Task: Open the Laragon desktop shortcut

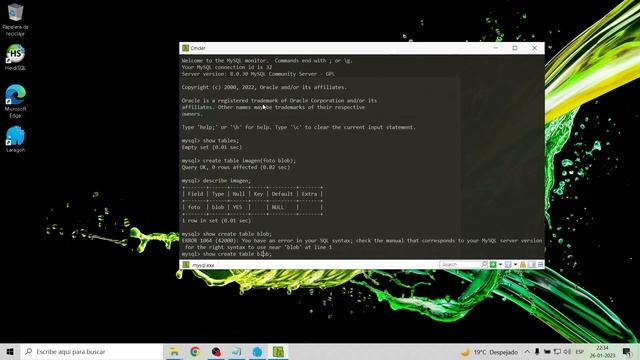Action: 15,139
